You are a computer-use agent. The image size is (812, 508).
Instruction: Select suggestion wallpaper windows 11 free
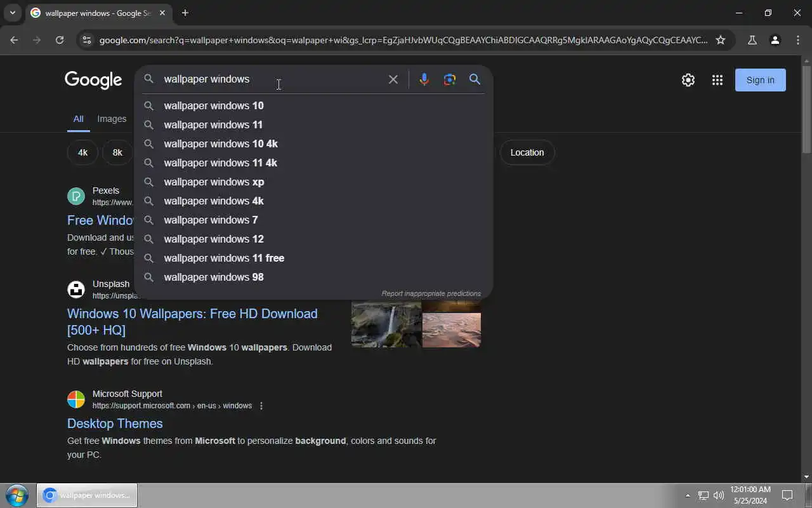click(x=313, y=258)
